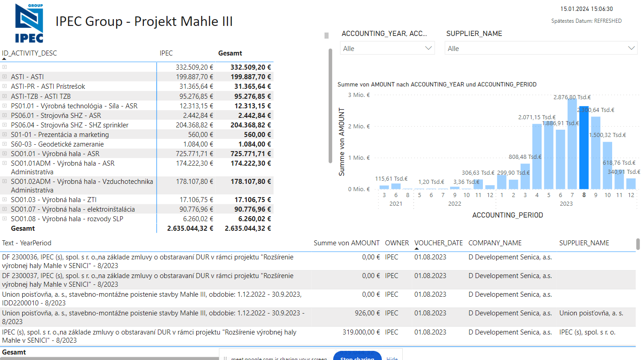
Task: Select the period 5 bar of 2023
Action: (x=549, y=155)
